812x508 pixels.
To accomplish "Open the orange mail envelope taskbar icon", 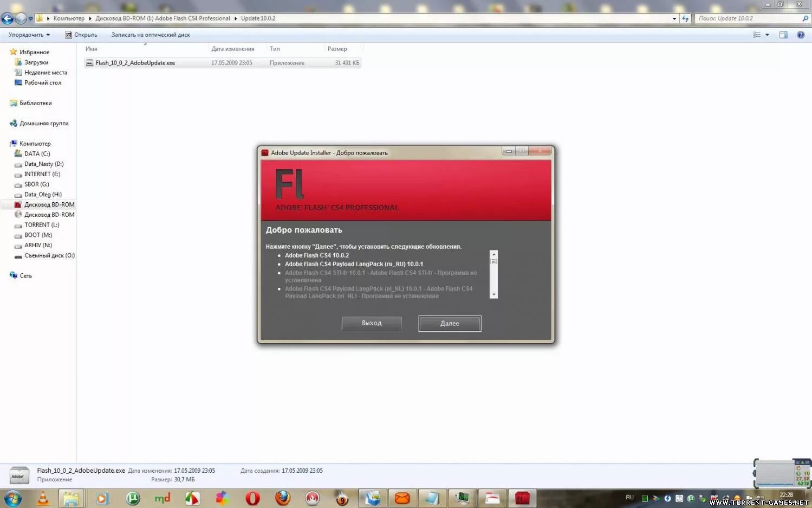I will coord(402,498).
